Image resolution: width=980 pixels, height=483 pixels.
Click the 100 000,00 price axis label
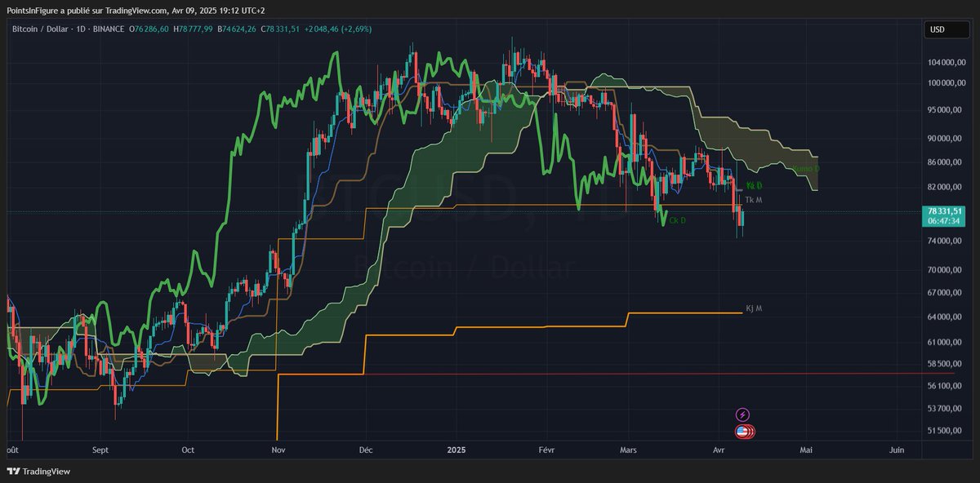coord(945,83)
